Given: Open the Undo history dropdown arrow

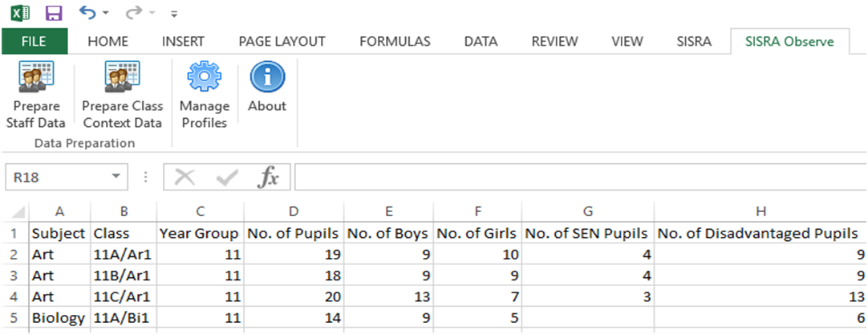Looking at the screenshot, I should point(107,14).
